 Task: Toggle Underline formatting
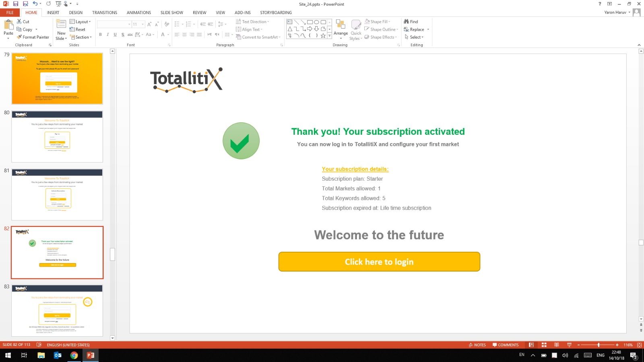115,35
